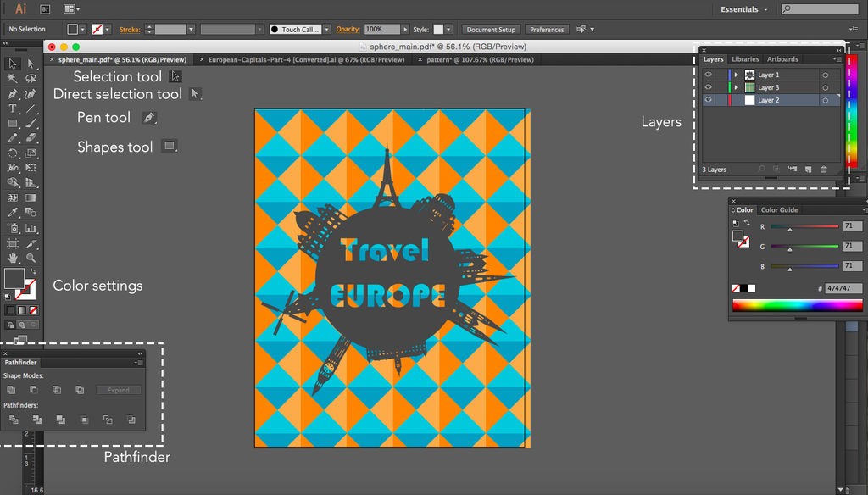Screen dimensions: 868x495
Task: Hide Layer 1 using its eye icon
Action: tap(709, 75)
